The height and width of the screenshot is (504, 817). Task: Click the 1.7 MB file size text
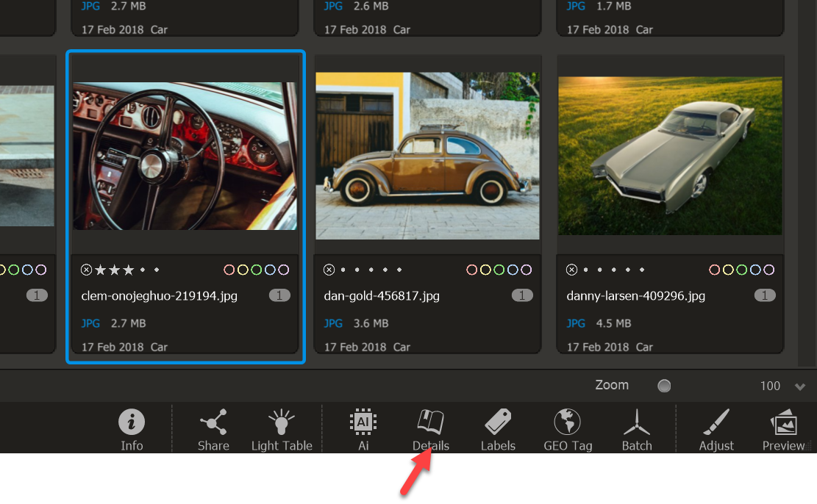tap(614, 7)
